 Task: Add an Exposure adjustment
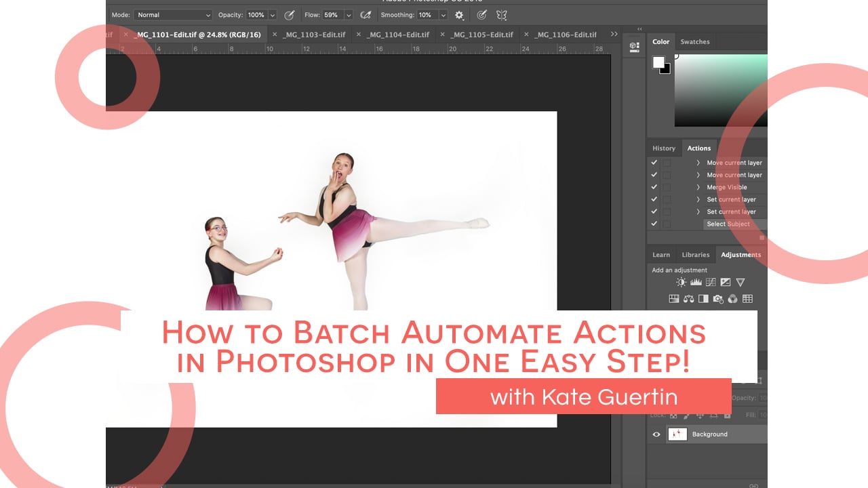(x=726, y=283)
